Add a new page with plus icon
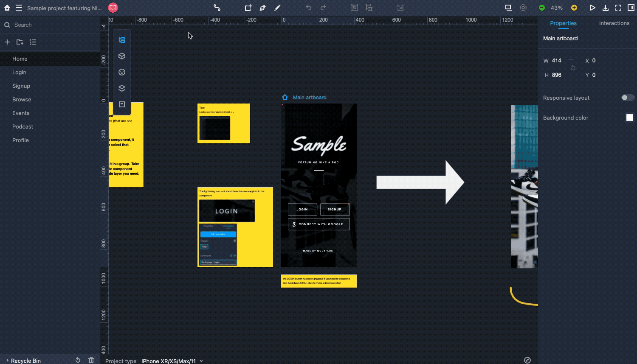637x364 pixels. tap(7, 42)
